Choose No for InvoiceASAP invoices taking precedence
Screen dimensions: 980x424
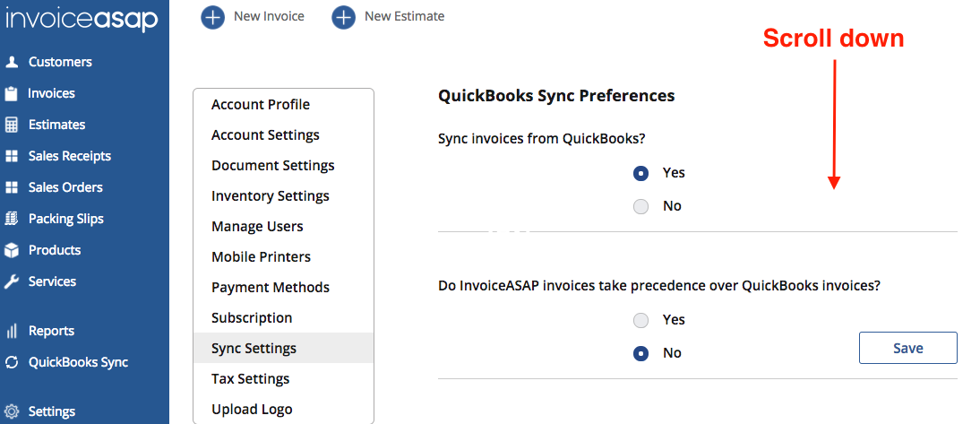[x=640, y=353]
